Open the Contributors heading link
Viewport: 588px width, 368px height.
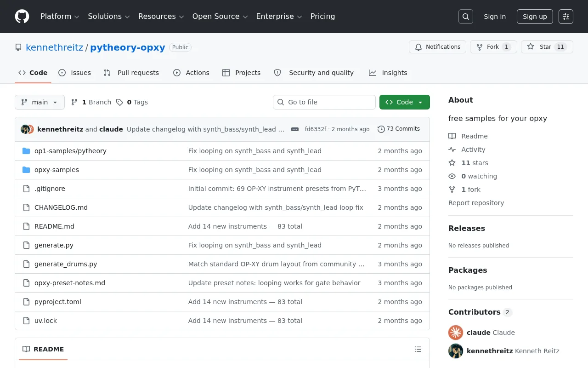click(x=480, y=312)
